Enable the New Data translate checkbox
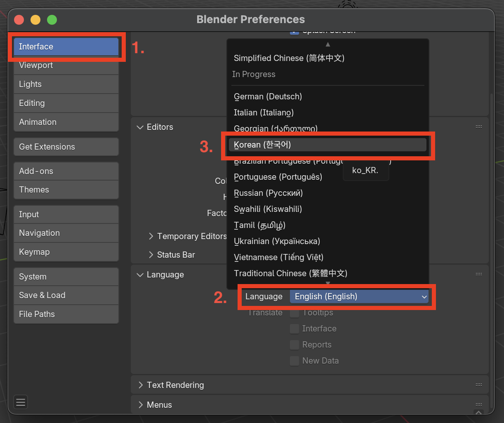 click(294, 361)
